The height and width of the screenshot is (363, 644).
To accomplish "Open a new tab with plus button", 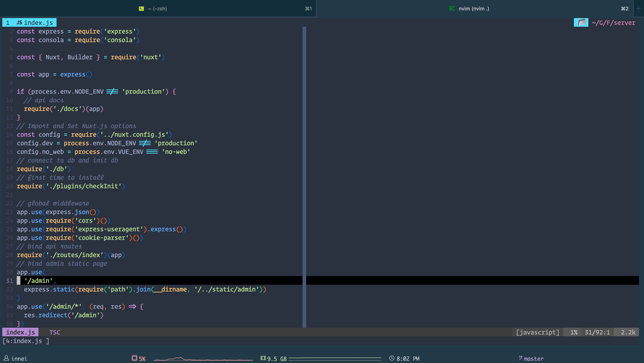I will point(638,9).
